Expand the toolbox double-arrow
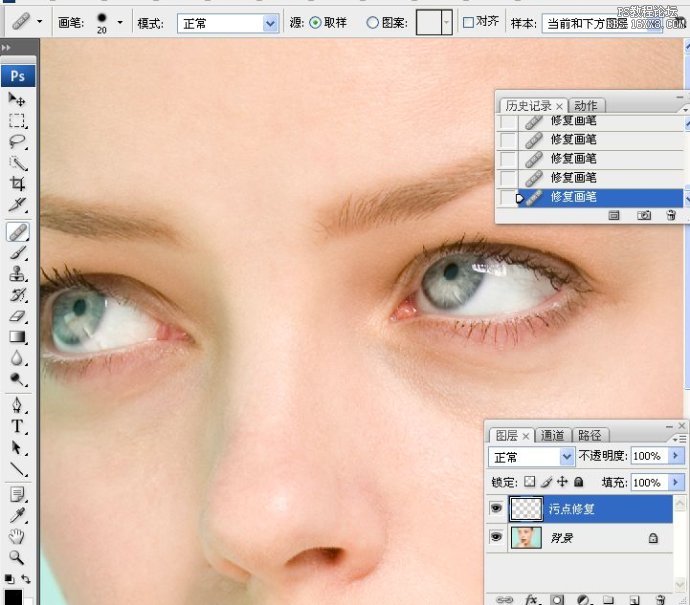 coord(6,47)
